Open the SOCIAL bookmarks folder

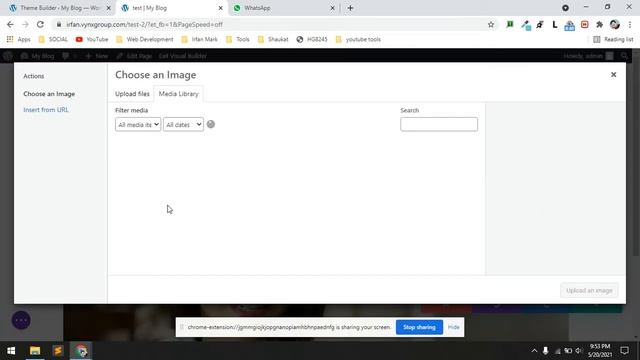pyautogui.click(x=53, y=40)
